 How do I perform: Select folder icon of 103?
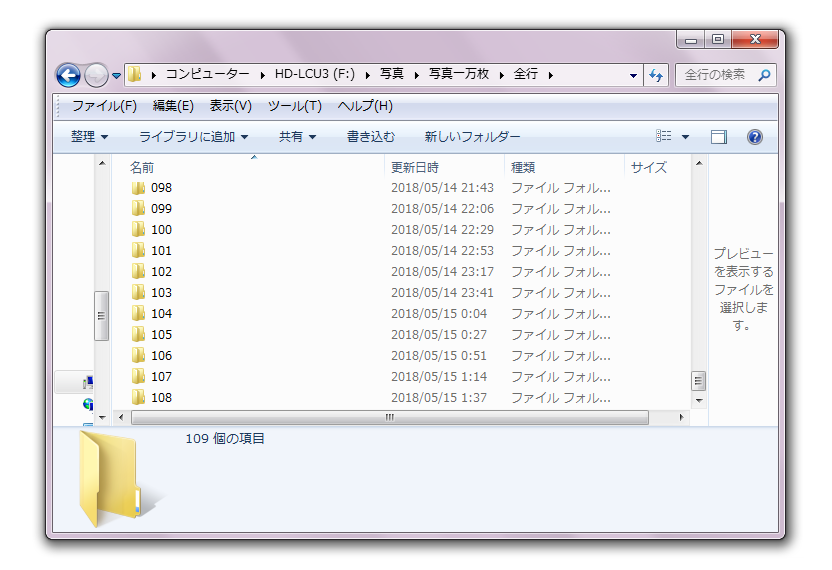pyautogui.click(x=138, y=292)
